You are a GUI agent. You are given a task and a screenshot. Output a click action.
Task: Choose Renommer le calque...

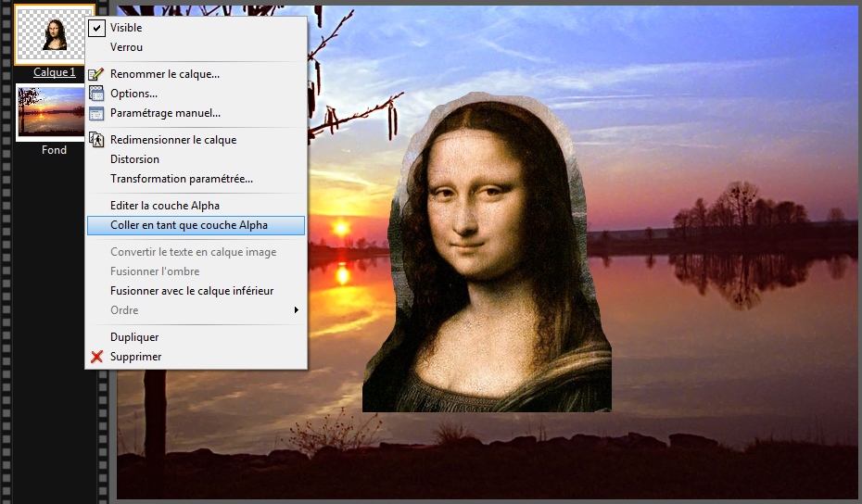165,74
